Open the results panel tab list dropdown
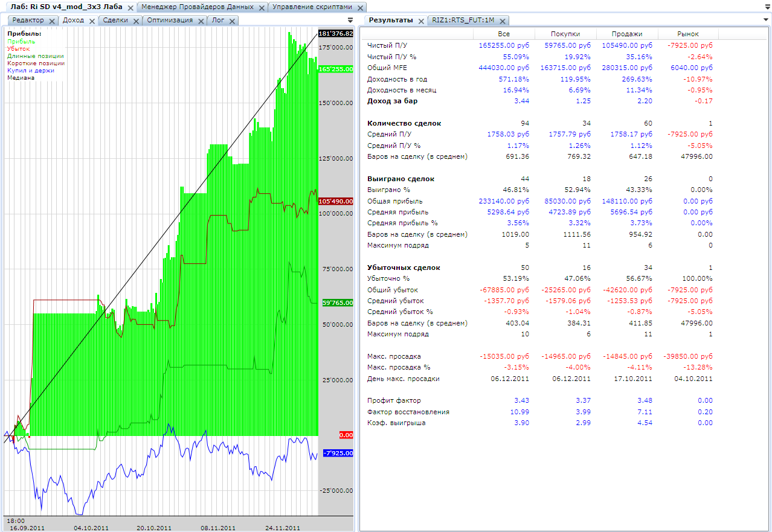Viewport: 772px width, 532px height. pos(766,20)
